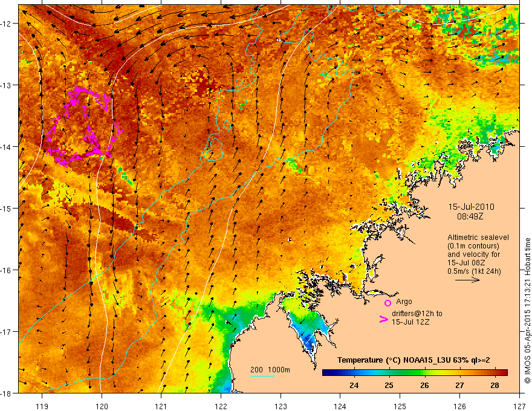This screenshot has height=411, width=532.
Task: Click the 'drifters@12h to' legend label
Action: pyautogui.click(x=417, y=314)
